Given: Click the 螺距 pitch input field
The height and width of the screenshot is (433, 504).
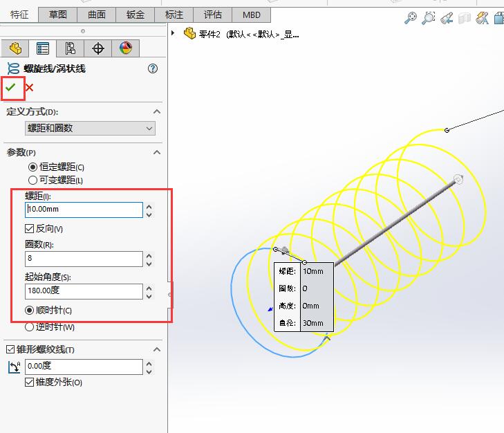Looking at the screenshot, I should pos(84,210).
